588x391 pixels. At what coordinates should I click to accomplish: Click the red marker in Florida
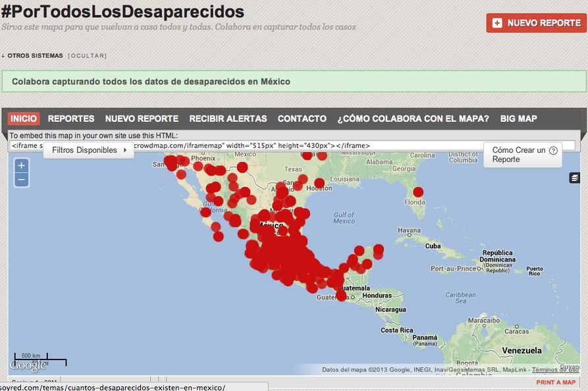(x=418, y=192)
